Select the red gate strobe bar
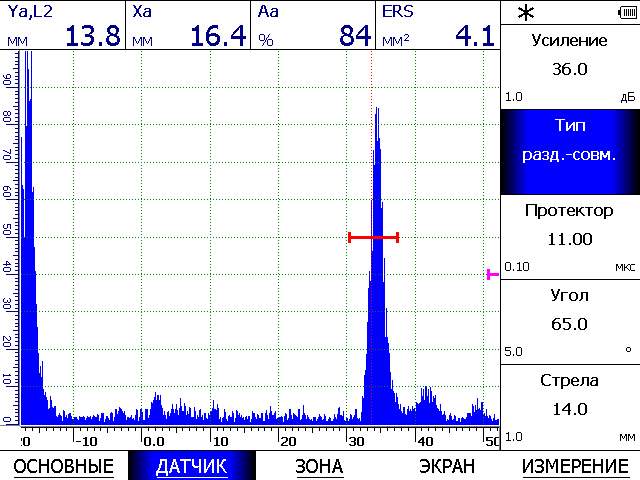The height and width of the screenshot is (480, 640). 373,237
